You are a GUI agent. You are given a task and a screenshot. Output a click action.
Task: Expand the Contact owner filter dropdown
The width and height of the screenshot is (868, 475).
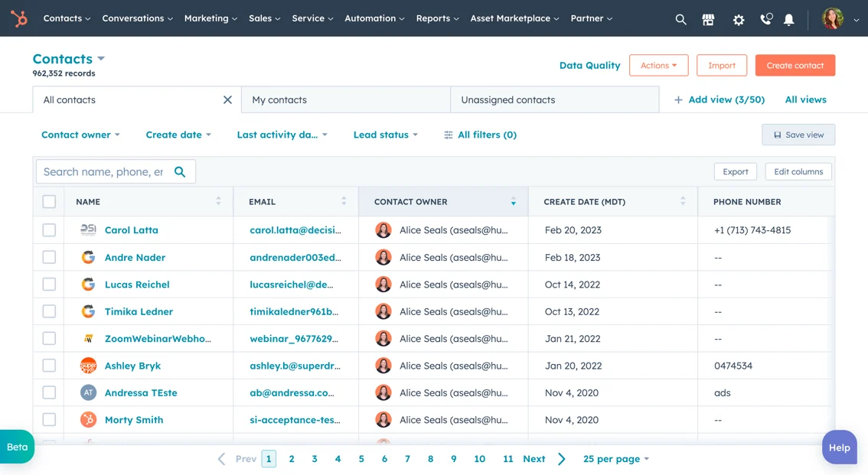point(80,135)
